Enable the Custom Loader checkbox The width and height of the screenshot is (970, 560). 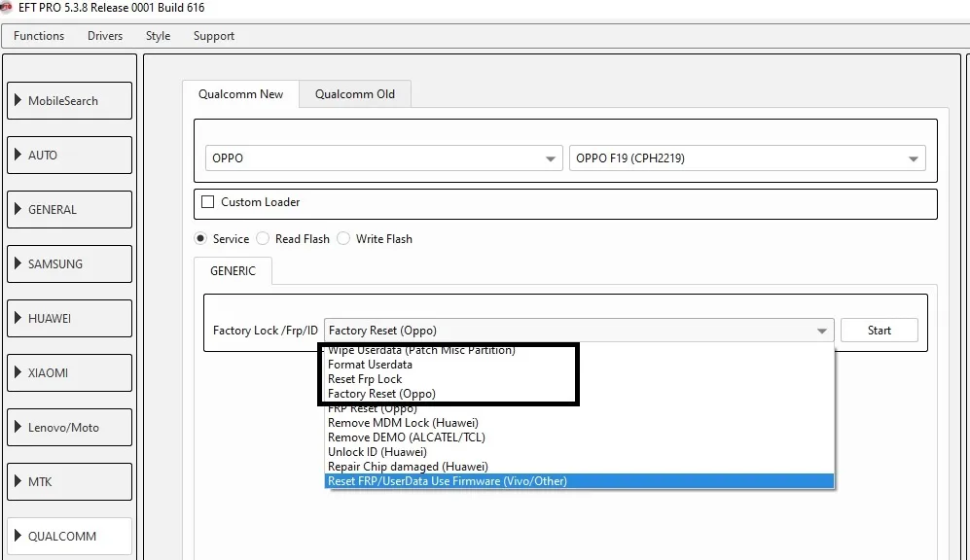point(207,202)
